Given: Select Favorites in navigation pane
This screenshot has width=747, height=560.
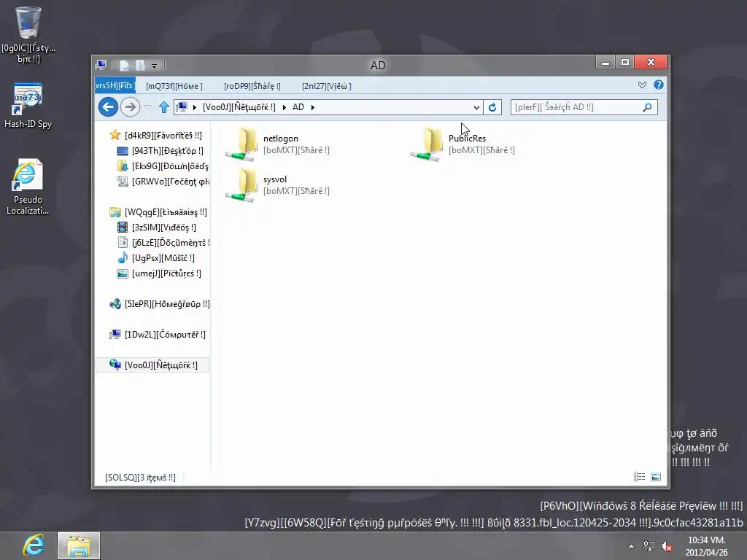Looking at the screenshot, I should point(158,135).
